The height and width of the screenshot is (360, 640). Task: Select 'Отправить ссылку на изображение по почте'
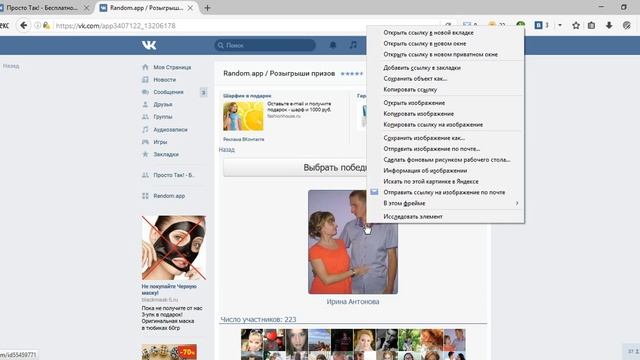click(x=445, y=192)
